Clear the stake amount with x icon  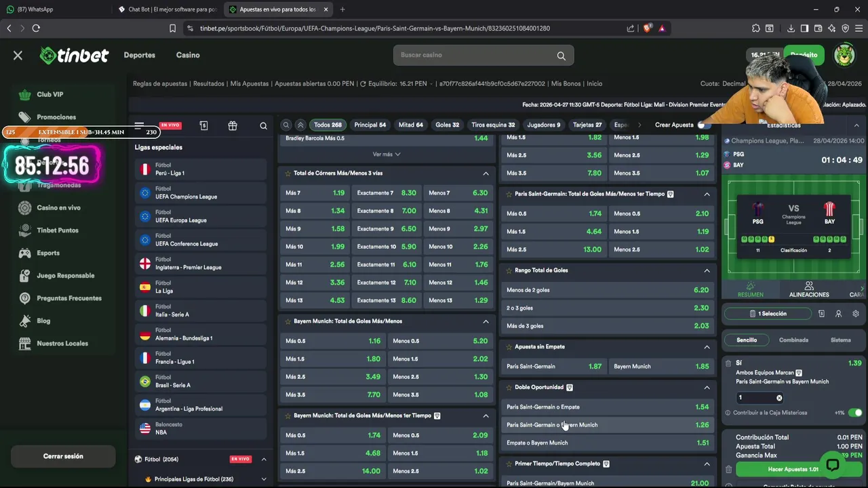(779, 398)
